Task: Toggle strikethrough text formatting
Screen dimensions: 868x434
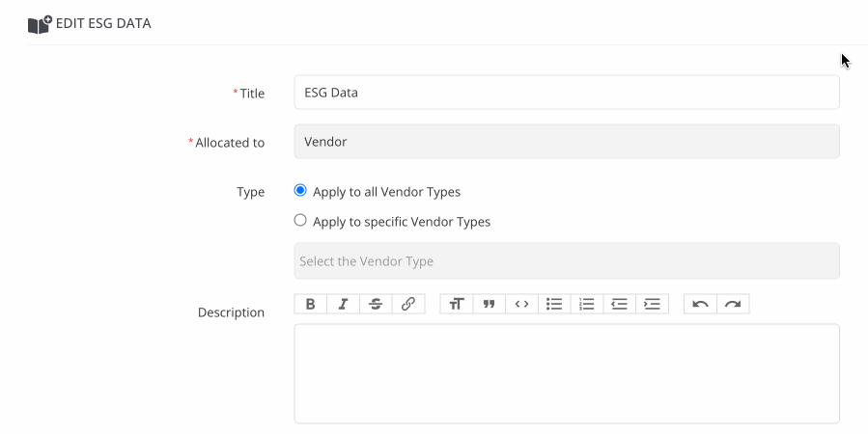Action: click(376, 304)
